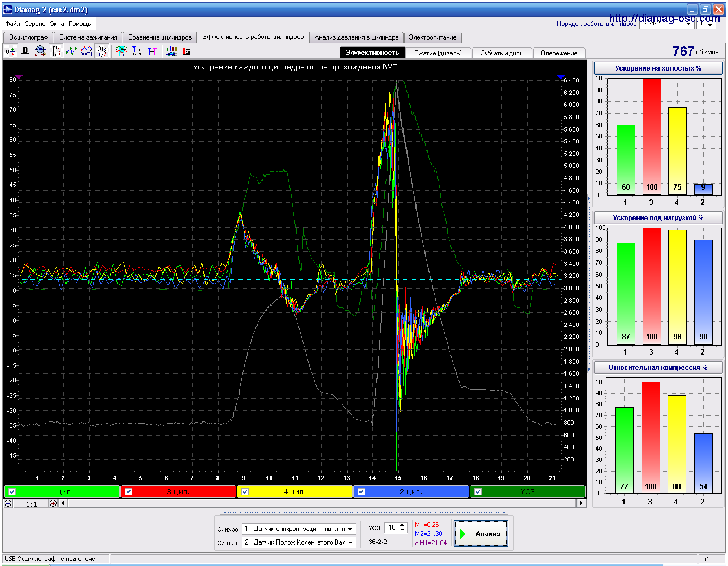Open the cylinder firing order 1-3-4-2 dropdown
Viewport: 728px width, 566px height.
point(666,24)
